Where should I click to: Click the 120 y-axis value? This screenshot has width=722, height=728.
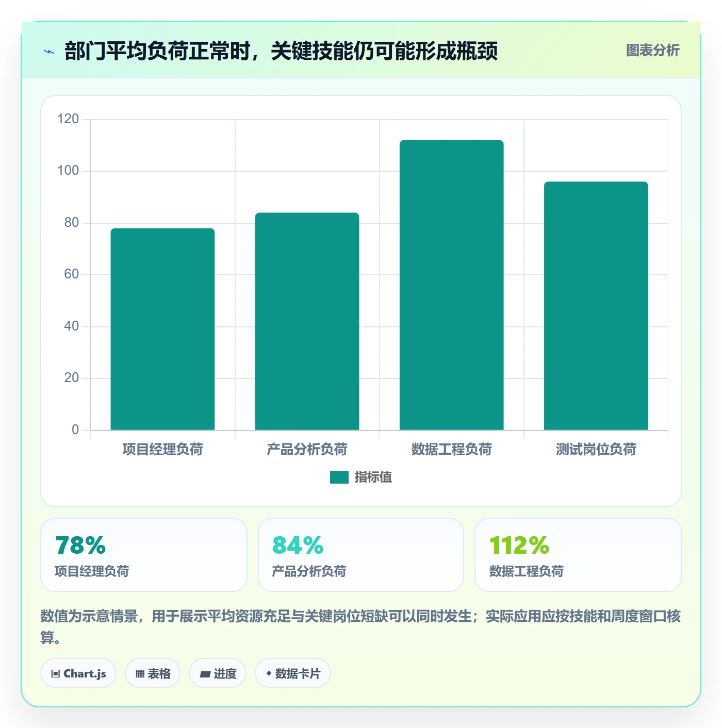click(x=68, y=119)
